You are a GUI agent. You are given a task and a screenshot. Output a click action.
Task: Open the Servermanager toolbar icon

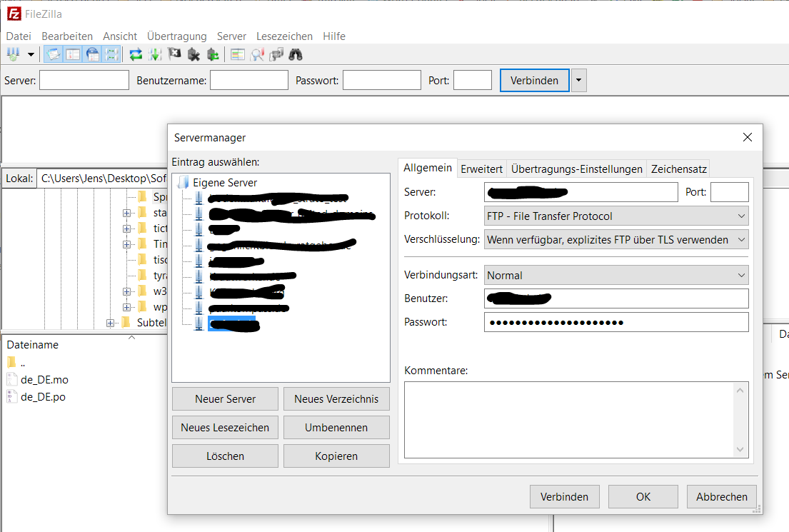pos(14,54)
